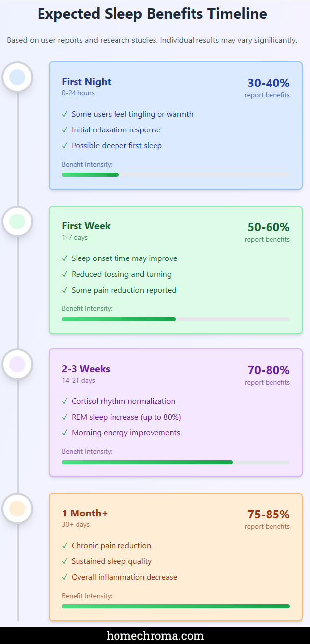Click checkmark beside 'Sleep onset time may improve'

pyautogui.click(x=65, y=258)
